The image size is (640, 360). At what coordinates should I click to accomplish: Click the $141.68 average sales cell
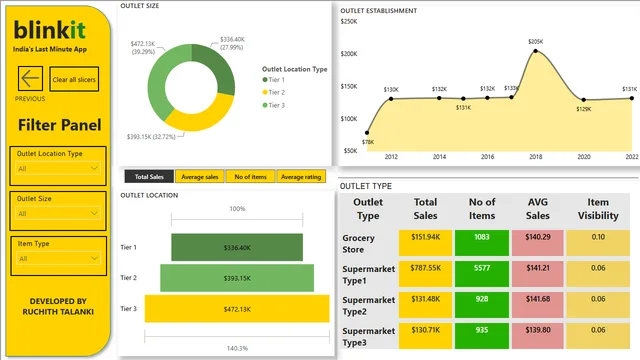click(538, 305)
